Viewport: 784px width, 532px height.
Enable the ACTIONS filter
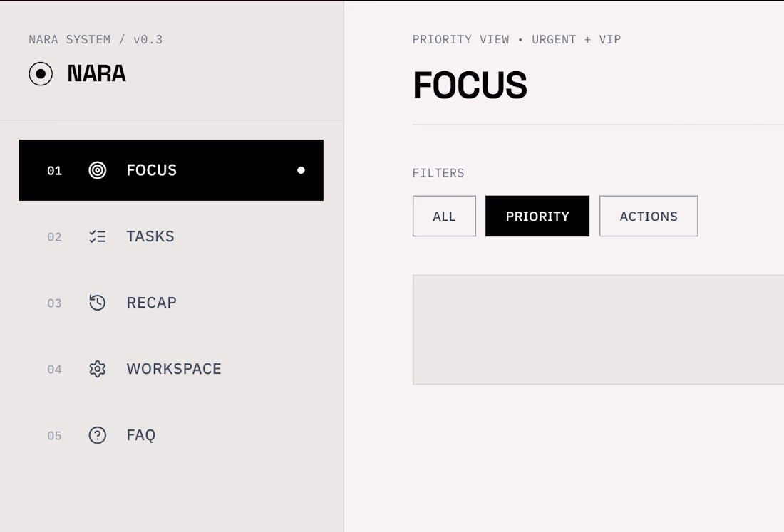[x=649, y=217]
